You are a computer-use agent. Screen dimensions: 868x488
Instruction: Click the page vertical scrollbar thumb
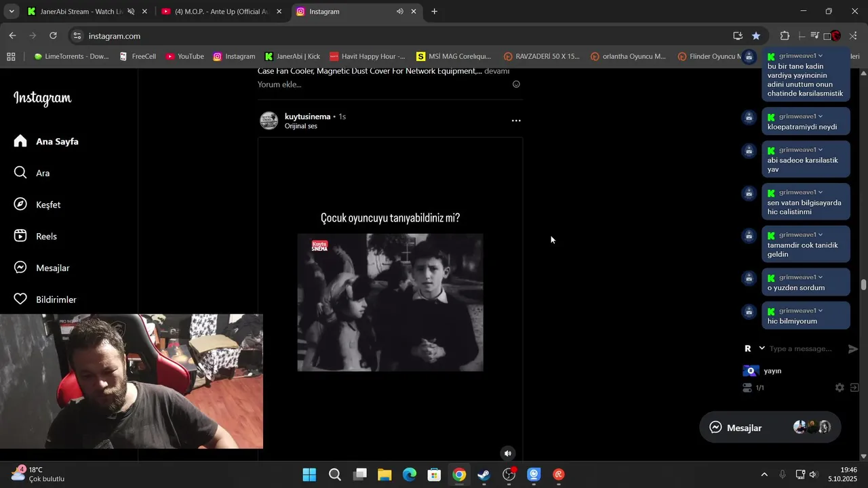(863, 285)
